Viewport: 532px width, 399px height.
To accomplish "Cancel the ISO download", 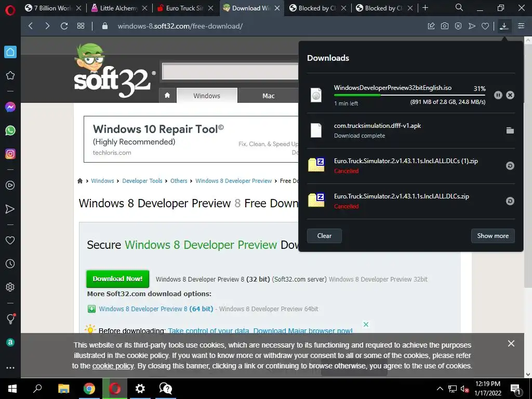I will [x=510, y=95].
